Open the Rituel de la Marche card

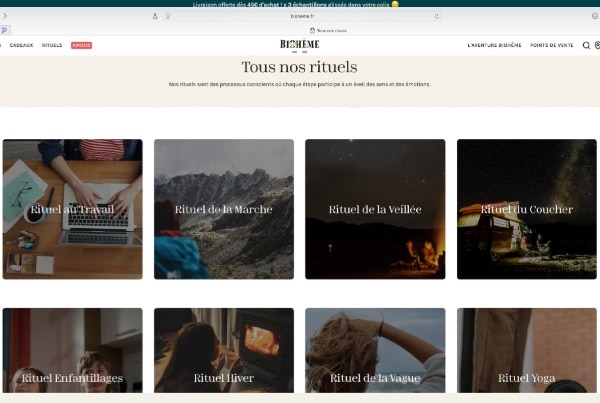point(223,209)
